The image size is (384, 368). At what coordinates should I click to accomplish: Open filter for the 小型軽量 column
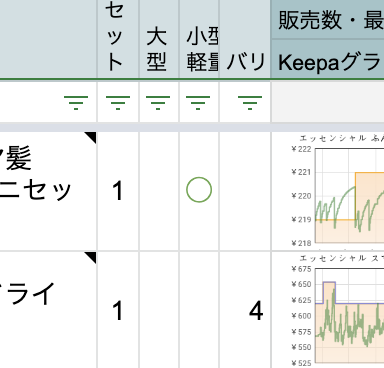click(198, 102)
